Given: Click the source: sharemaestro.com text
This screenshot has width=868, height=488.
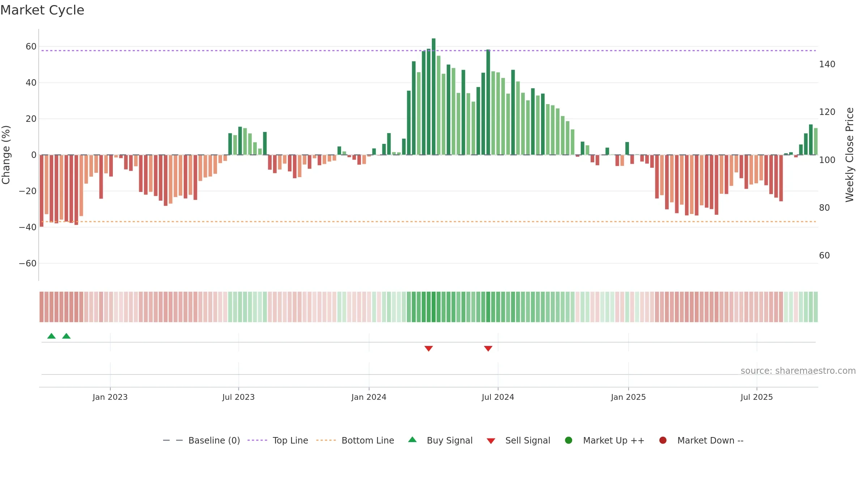Looking at the screenshot, I should click(x=798, y=371).
